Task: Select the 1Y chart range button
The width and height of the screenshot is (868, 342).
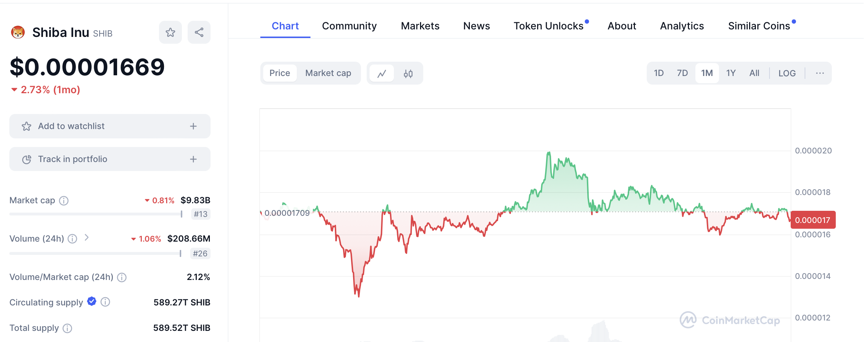Action: (730, 73)
